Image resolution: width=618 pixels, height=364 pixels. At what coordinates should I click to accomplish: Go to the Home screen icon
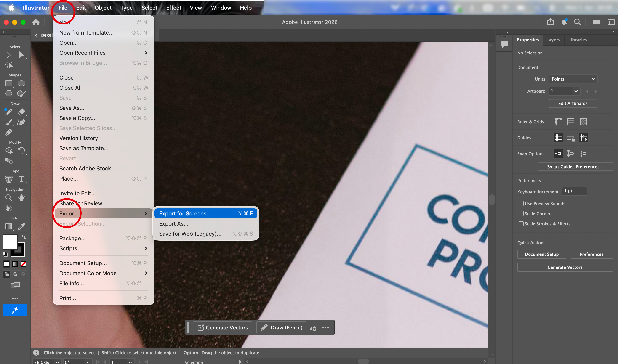click(36, 22)
